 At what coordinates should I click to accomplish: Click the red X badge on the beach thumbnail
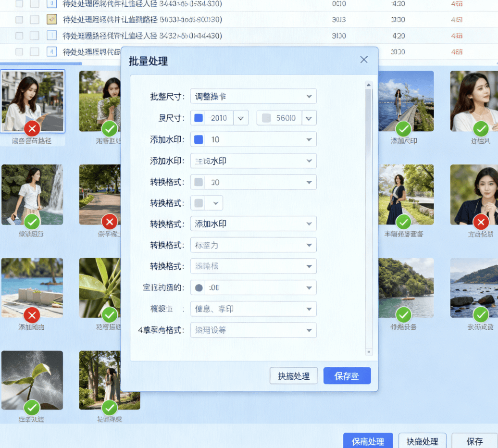[32, 315]
